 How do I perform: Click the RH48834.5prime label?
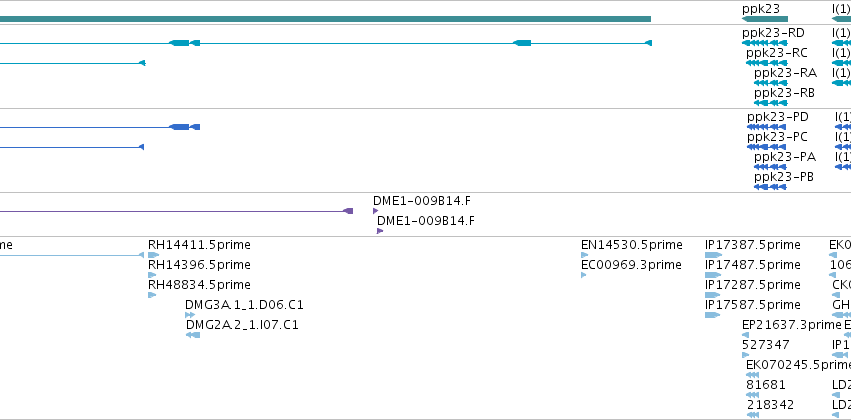[199, 285]
